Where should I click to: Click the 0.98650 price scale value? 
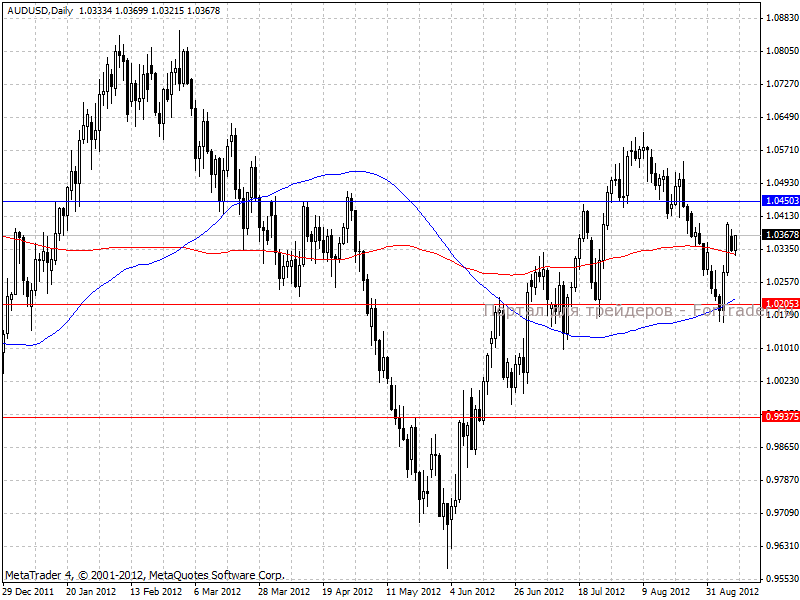point(783,446)
